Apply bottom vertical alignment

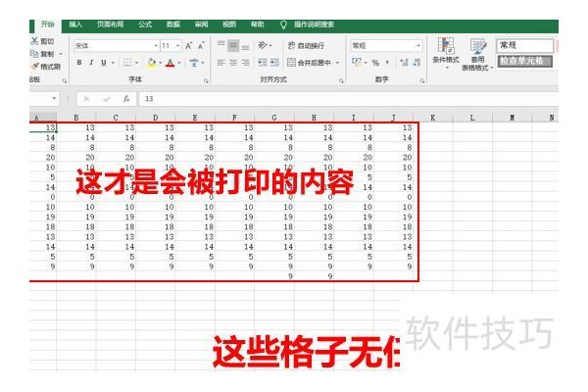click(245, 46)
